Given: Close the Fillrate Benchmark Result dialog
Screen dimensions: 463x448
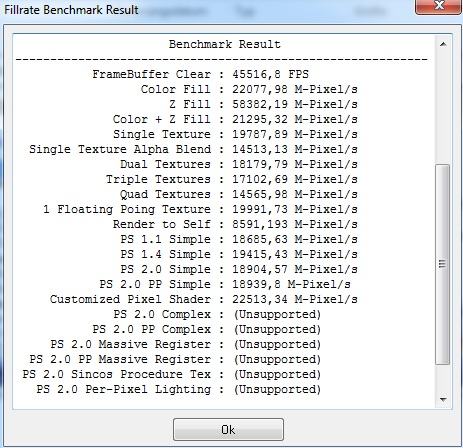Looking at the screenshot, I should click(x=439, y=6).
